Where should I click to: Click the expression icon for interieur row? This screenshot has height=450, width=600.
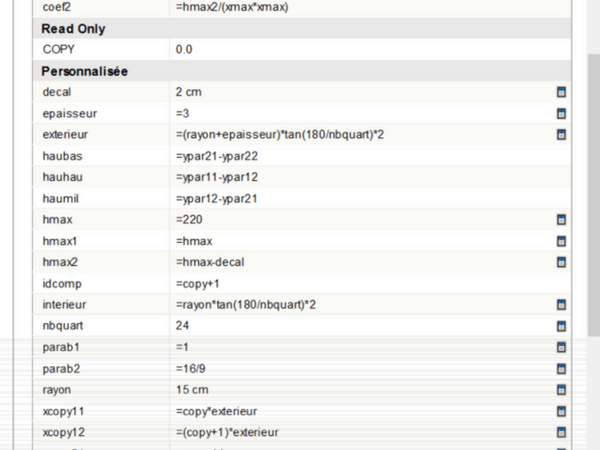561,304
